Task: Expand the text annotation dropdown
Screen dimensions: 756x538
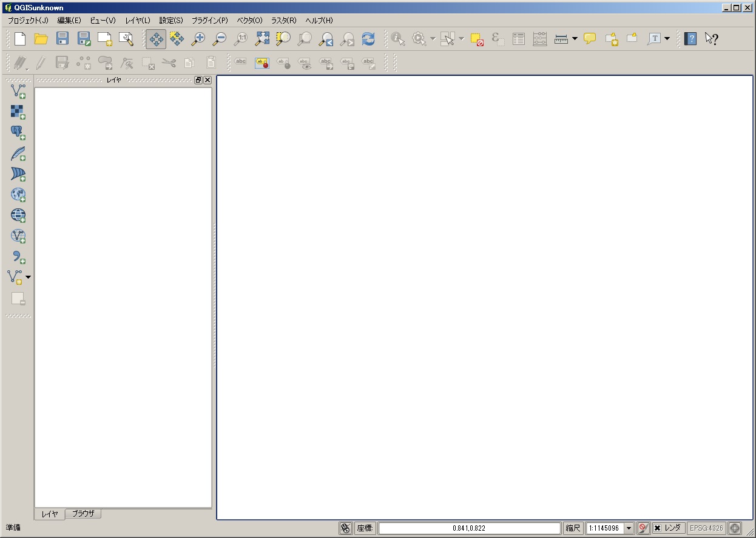Action: (666, 38)
